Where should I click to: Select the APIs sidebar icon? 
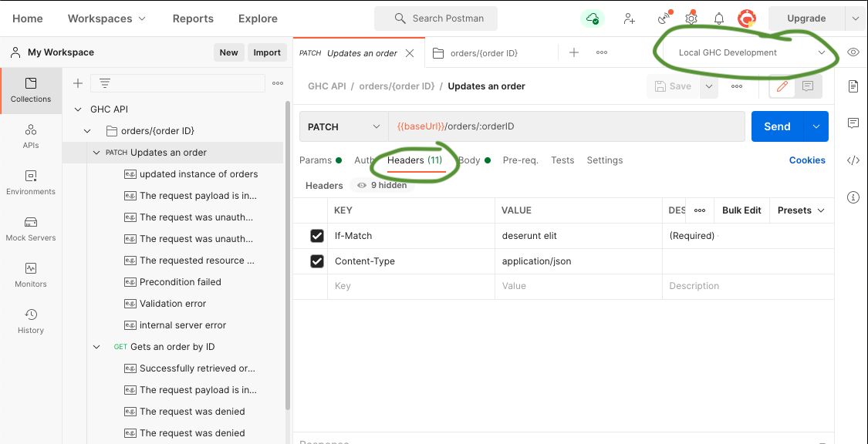pyautogui.click(x=31, y=137)
